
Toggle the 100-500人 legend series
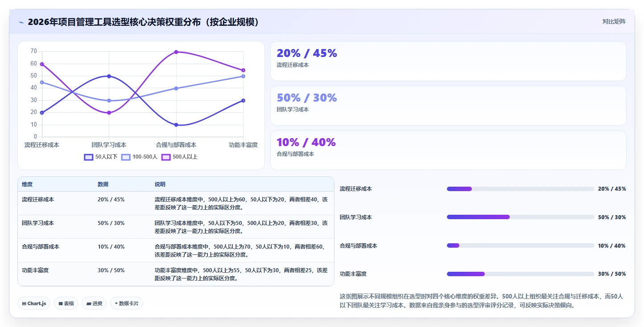point(140,157)
